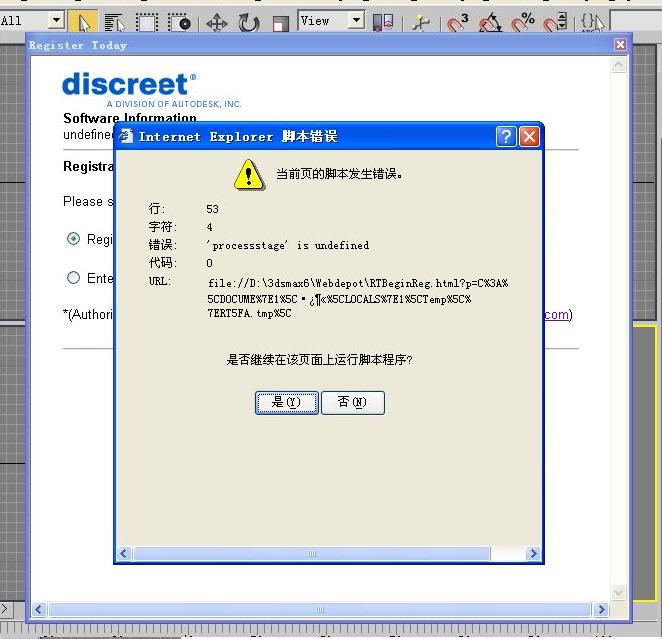Screen dimensions: 662x639
Task: Choose Rectangular Selection Region tool
Action: tap(147, 22)
